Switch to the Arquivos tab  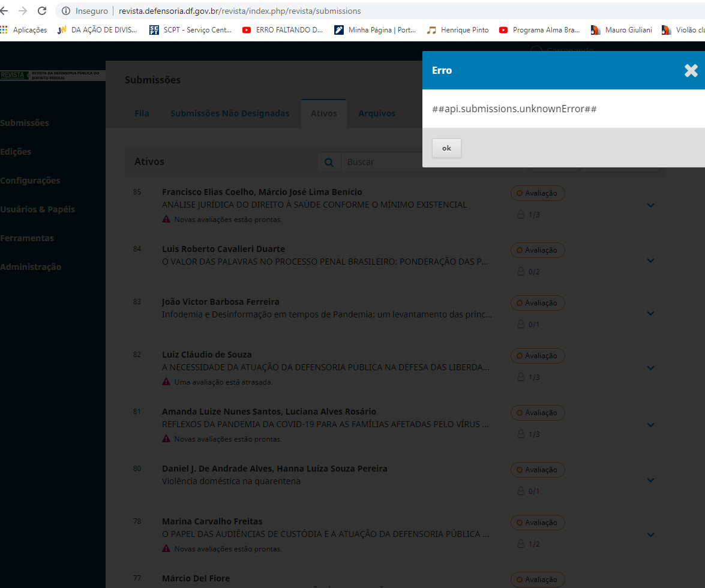(x=377, y=113)
